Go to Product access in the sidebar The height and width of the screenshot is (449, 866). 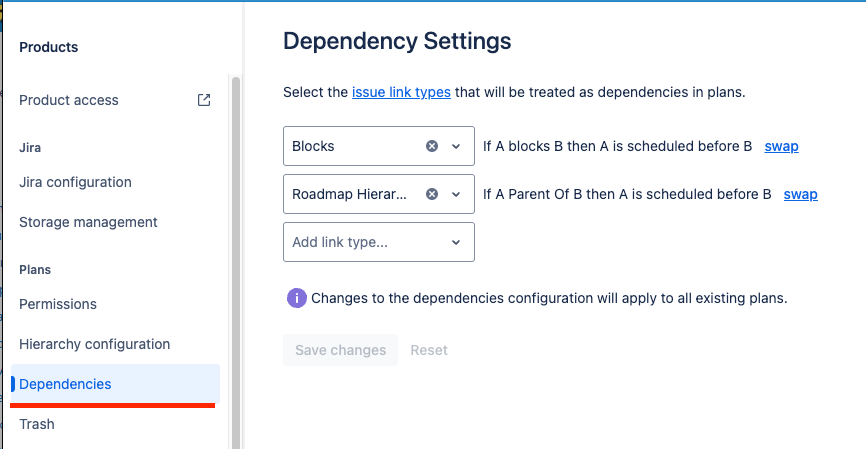point(68,100)
